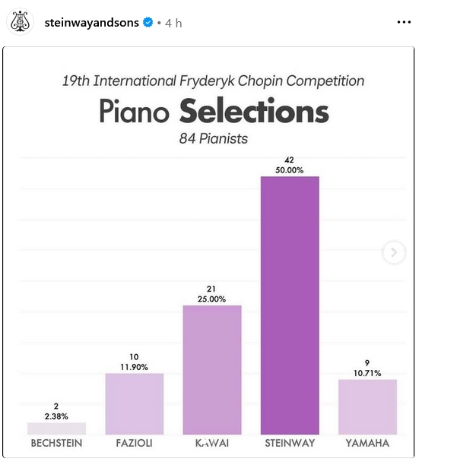Click the FAZIOLI axis label
Image resolution: width=476 pixels, height=465 pixels.
tap(134, 443)
